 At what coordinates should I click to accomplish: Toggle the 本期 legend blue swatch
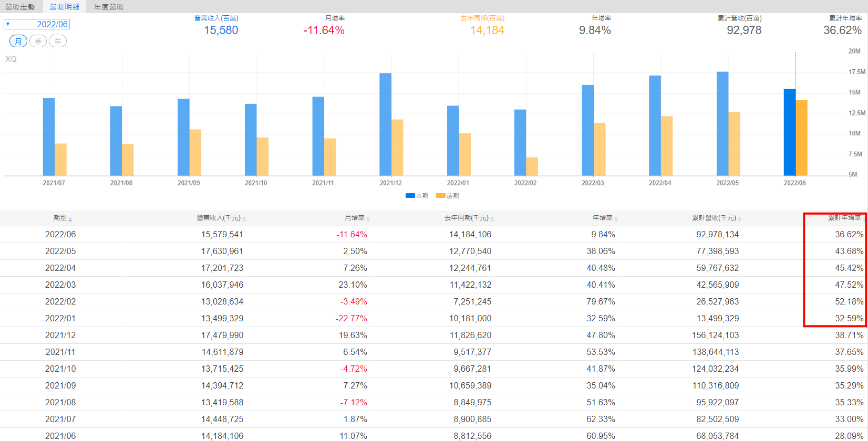pos(410,196)
